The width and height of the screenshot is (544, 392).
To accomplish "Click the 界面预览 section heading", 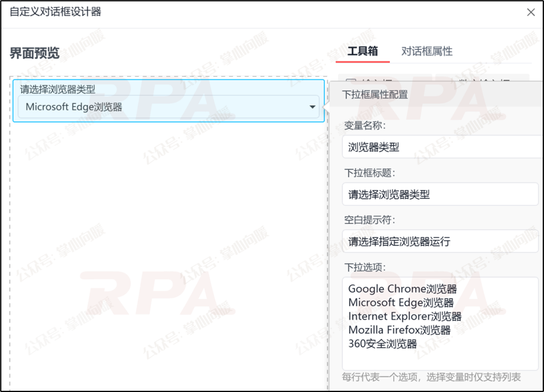I will pos(34,53).
